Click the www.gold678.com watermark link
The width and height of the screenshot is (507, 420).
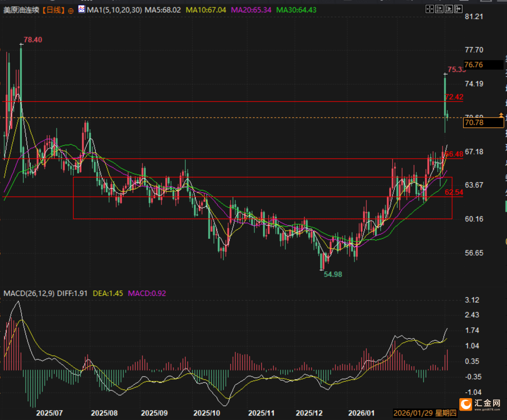[x=487, y=409]
